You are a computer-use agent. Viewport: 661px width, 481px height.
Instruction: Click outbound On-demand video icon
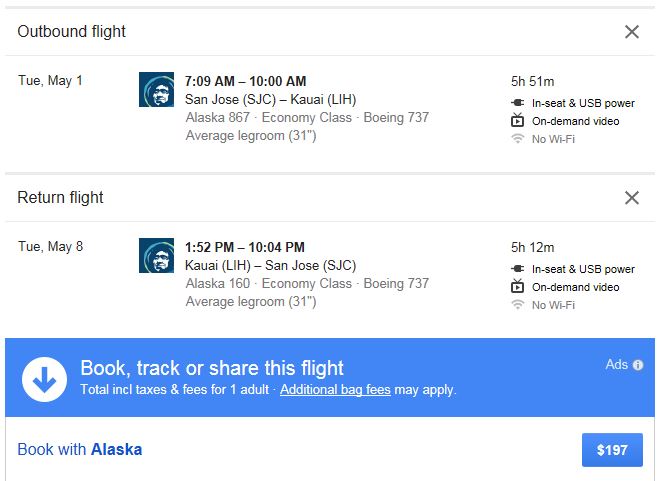[518, 121]
